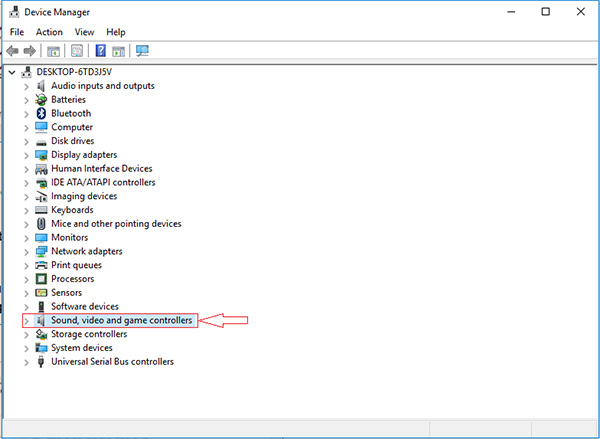Click the Batteries category icon
This screenshot has height=439, width=600.
41,100
